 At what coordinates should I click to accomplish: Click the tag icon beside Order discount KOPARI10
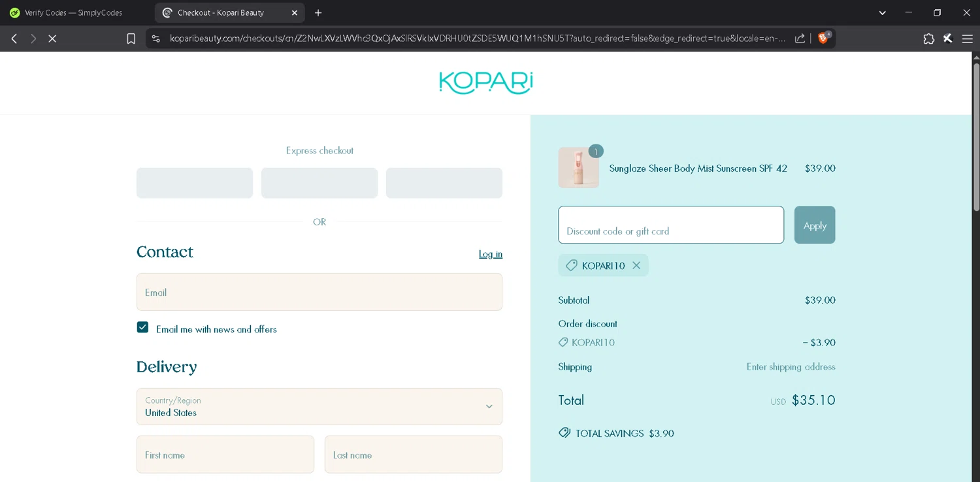tap(563, 342)
